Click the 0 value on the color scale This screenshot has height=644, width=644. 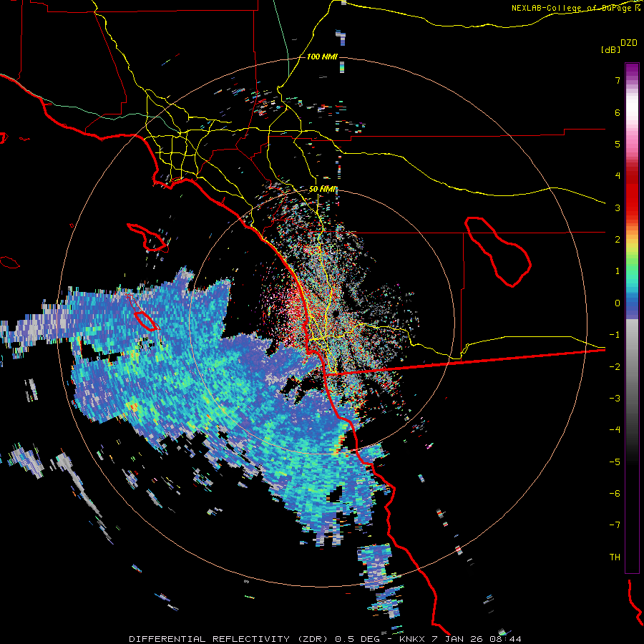(618, 303)
